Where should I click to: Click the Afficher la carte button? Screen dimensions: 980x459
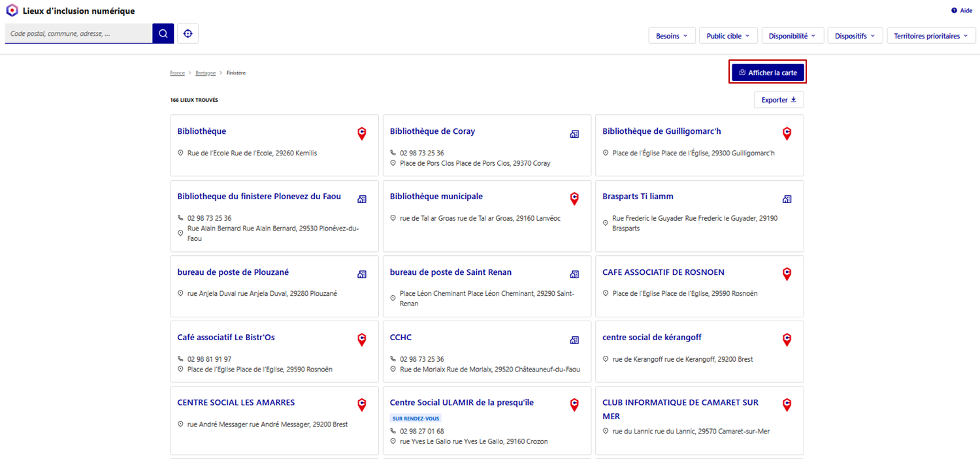[768, 72]
